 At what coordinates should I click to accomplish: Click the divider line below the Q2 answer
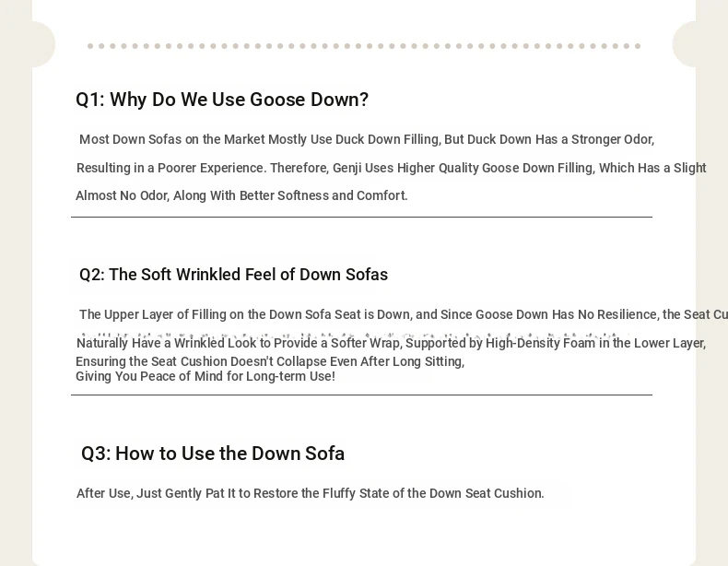[361, 395]
